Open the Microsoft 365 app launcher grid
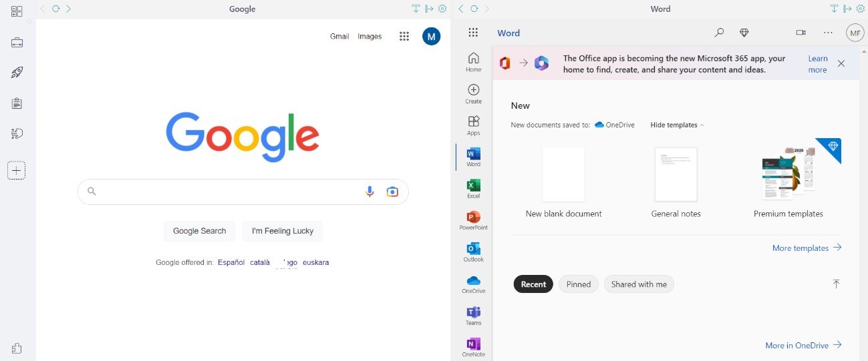Viewport: 868px width, 361px height. point(473,33)
